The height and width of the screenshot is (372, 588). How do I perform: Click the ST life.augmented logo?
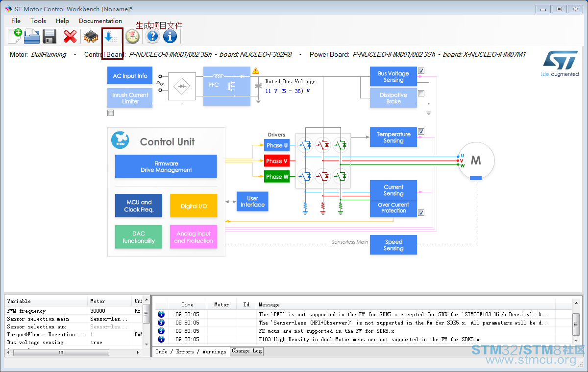560,64
